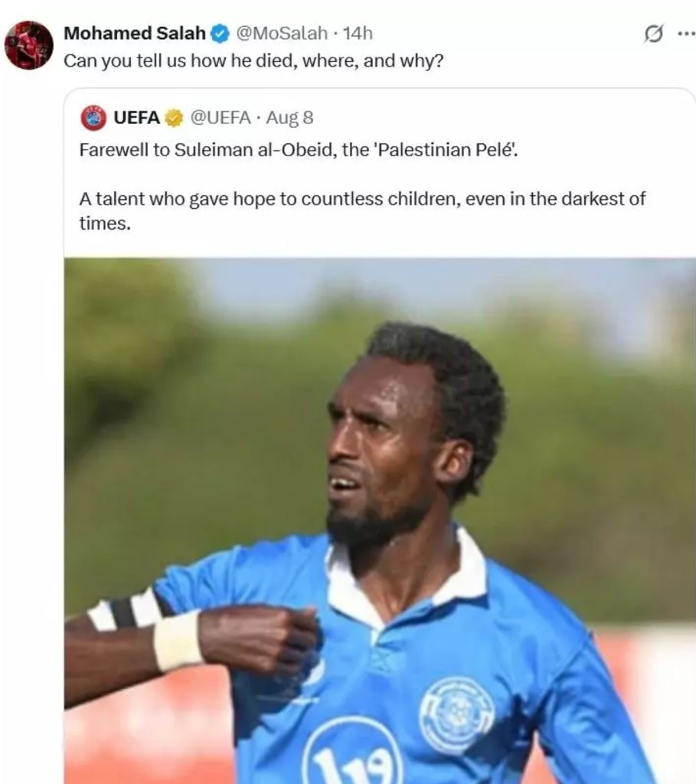Screen dimensions: 696x784
Task: Open the Aug 8 post date
Action: 289,117
